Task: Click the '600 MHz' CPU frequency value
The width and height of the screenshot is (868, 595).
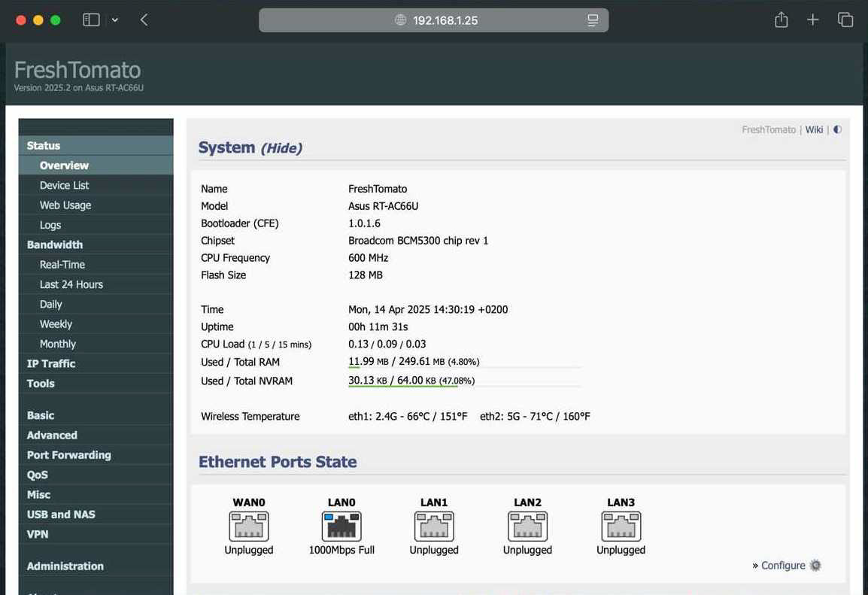Action: click(x=368, y=258)
